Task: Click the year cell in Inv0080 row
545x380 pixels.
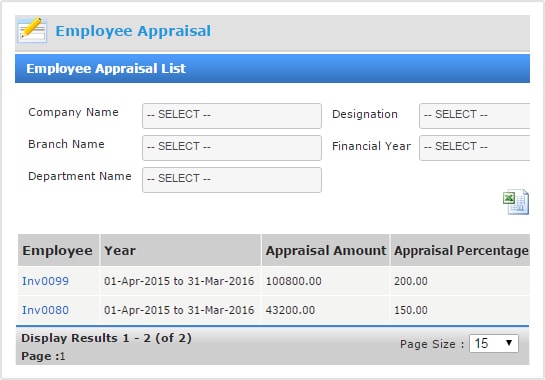Action: [x=180, y=310]
